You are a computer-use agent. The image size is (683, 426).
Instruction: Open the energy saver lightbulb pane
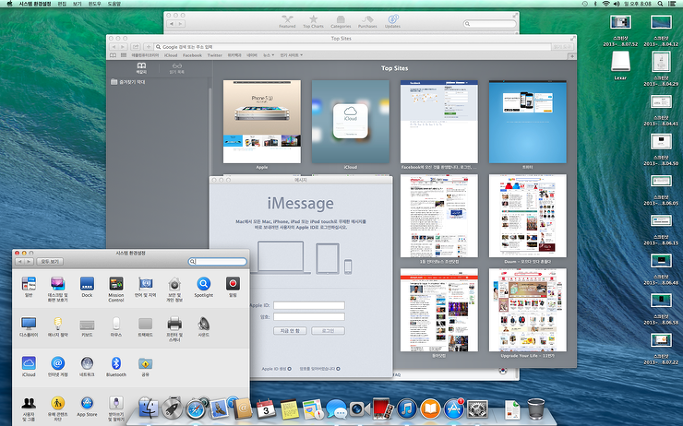[x=57, y=326]
